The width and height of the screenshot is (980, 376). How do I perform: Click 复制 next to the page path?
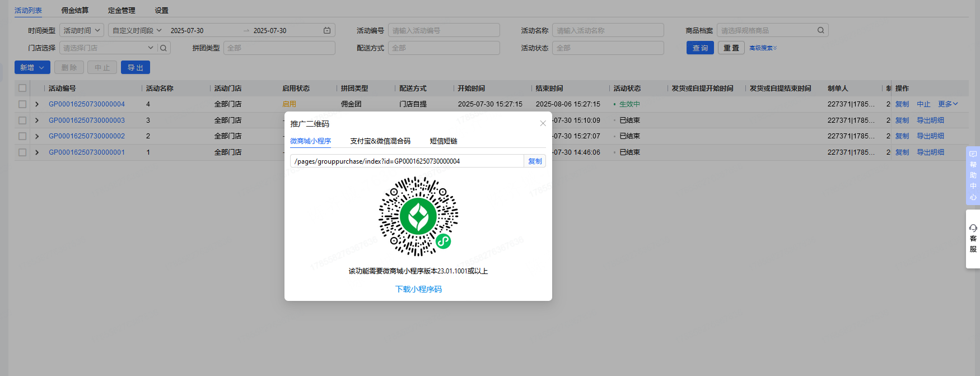(x=535, y=161)
